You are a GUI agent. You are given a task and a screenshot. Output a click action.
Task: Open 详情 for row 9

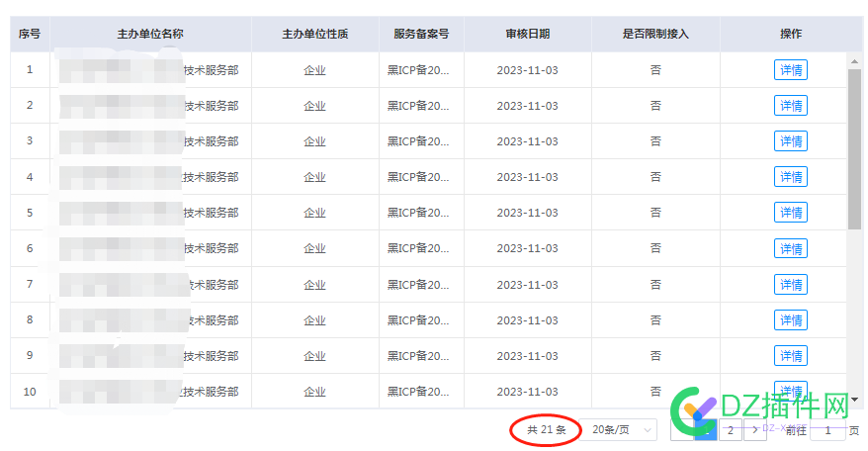(791, 356)
